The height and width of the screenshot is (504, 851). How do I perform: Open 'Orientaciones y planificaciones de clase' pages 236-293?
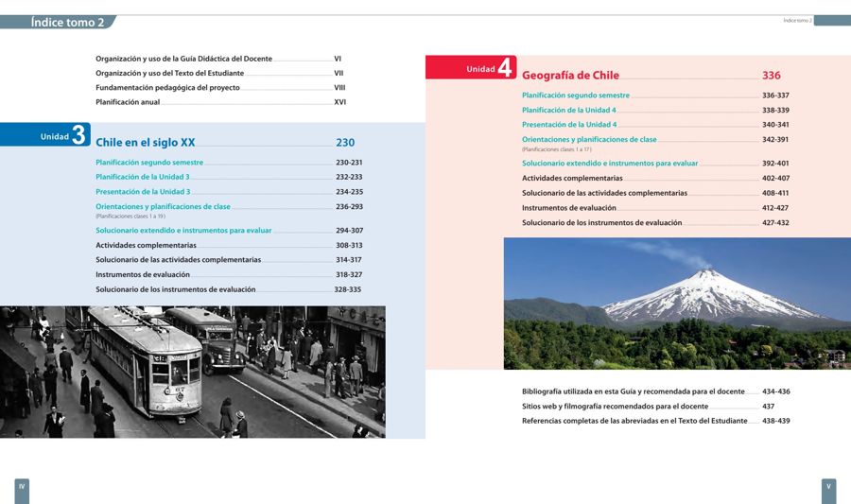click(x=163, y=207)
